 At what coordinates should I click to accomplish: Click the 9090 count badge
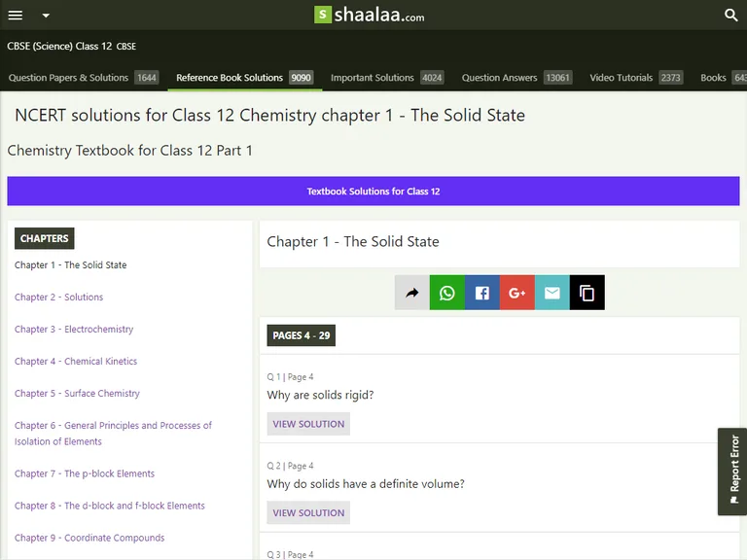302,78
